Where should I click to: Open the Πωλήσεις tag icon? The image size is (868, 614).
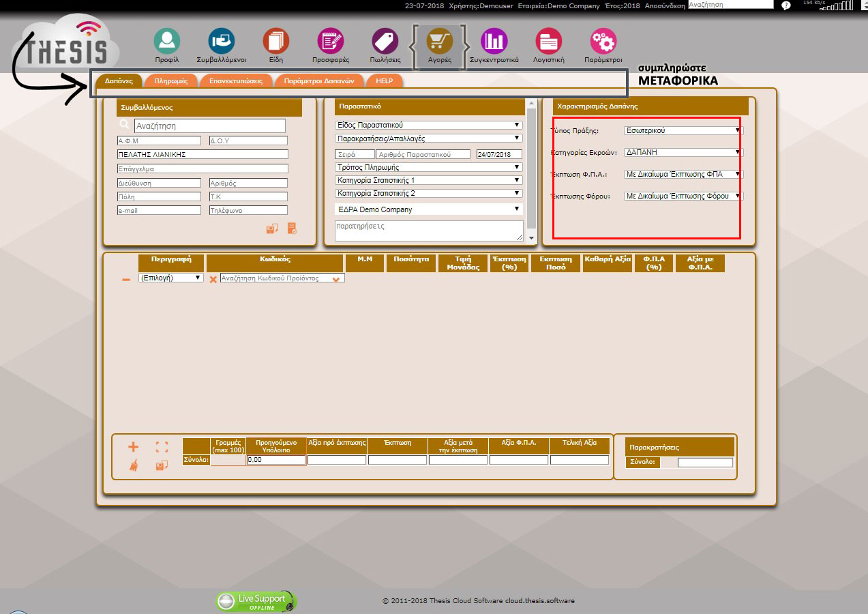coord(385,42)
